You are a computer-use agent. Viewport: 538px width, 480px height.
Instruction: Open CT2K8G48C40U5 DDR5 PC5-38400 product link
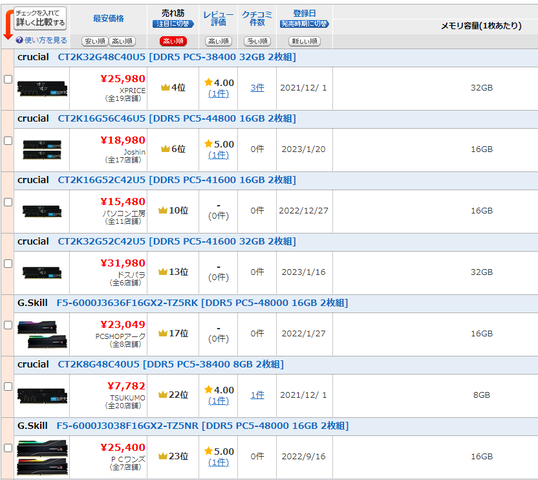pyautogui.click(x=171, y=364)
